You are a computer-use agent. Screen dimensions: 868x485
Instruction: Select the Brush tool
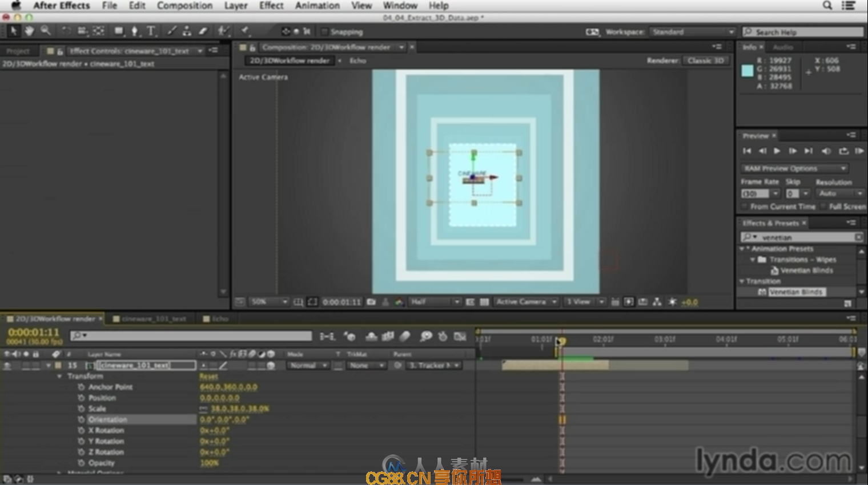click(171, 31)
